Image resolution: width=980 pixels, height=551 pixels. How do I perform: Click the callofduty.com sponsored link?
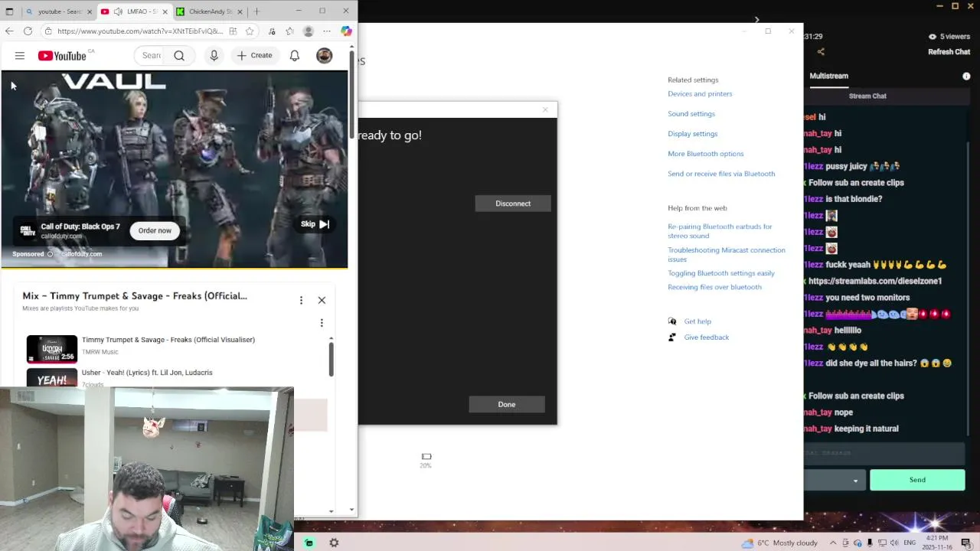[x=81, y=254]
